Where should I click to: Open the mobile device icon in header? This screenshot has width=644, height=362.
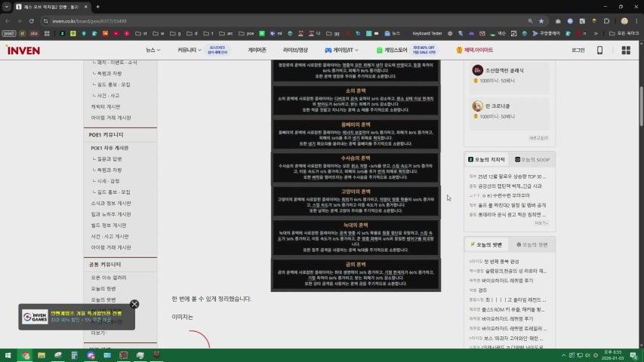600,50
